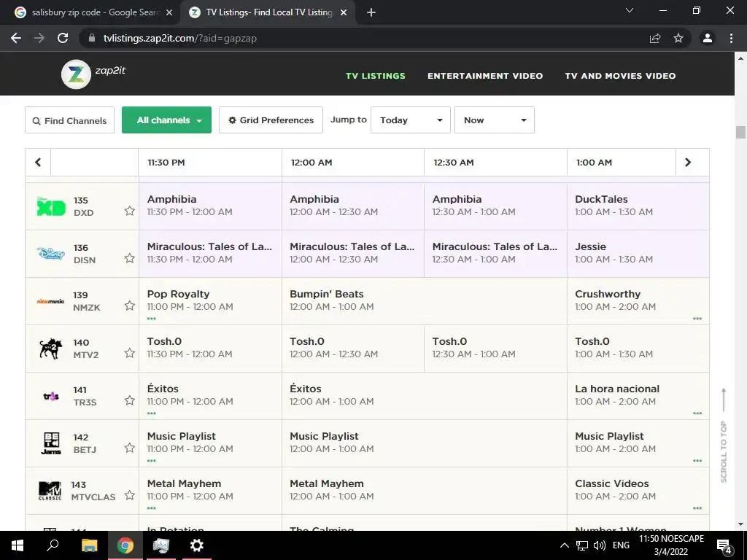Open File Explorer from the taskbar

pyautogui.click(x=89, y=545)
